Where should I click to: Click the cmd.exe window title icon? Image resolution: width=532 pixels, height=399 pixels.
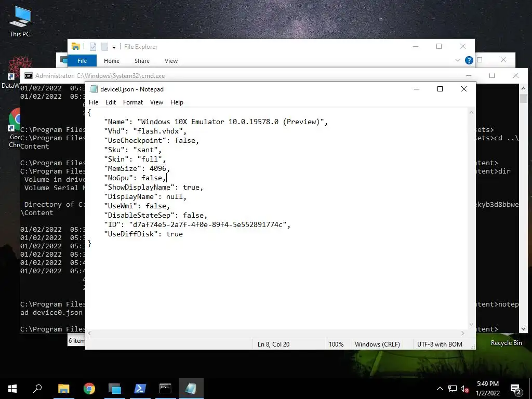(x=29, y=76)
